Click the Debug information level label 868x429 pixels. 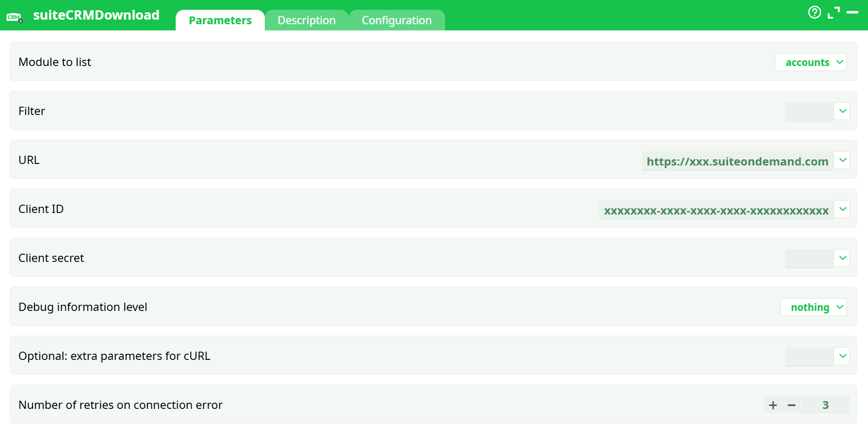tap(83, 307)
